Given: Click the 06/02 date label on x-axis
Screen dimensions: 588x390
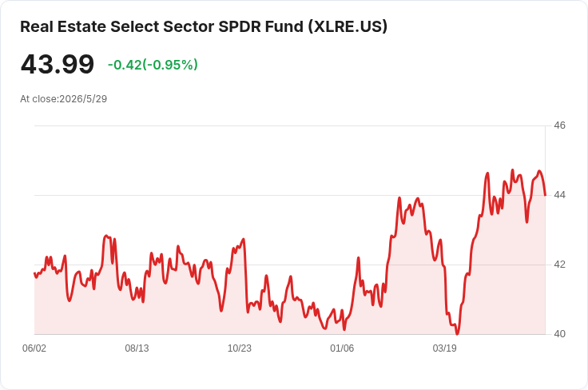Looking at the screenshot, I should (34, 348).
